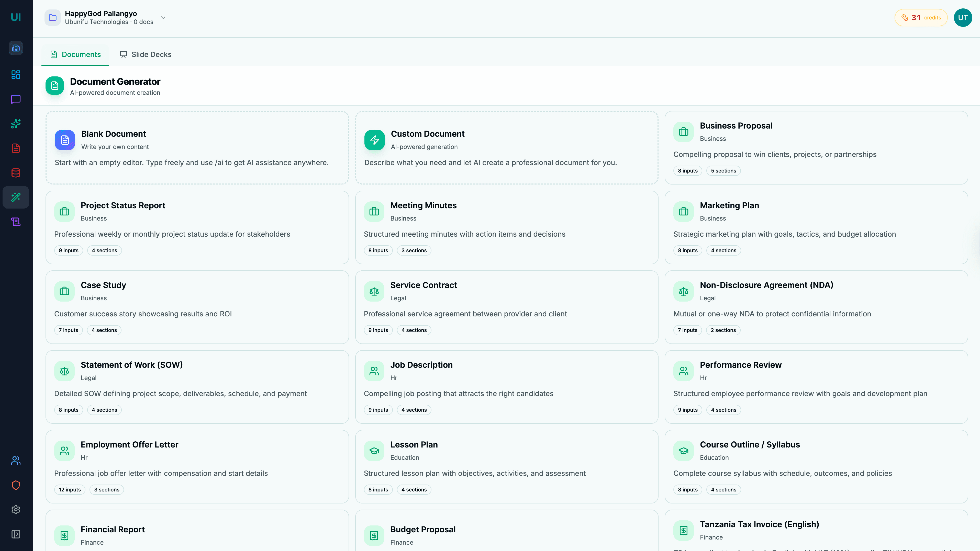Open the Employment Offer Letter title
Image resolution: width=980 pixels, height=551 pixels.
coord(129,444)
